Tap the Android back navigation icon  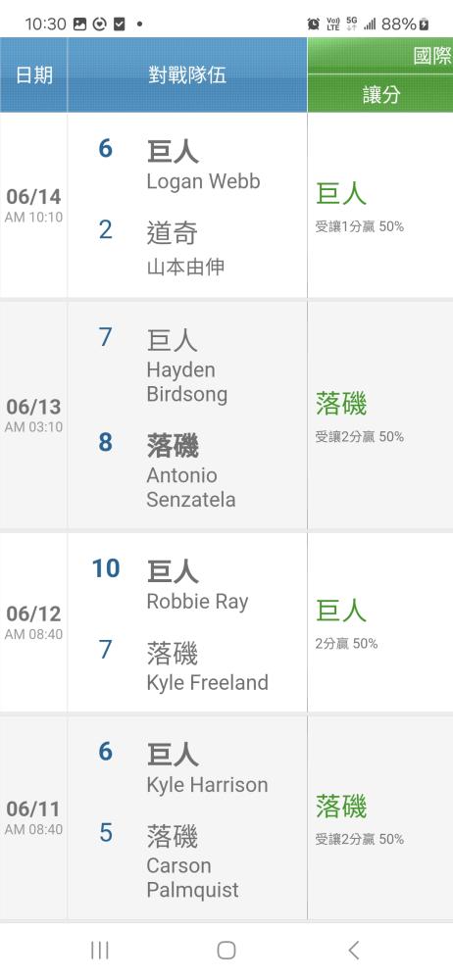354,951
